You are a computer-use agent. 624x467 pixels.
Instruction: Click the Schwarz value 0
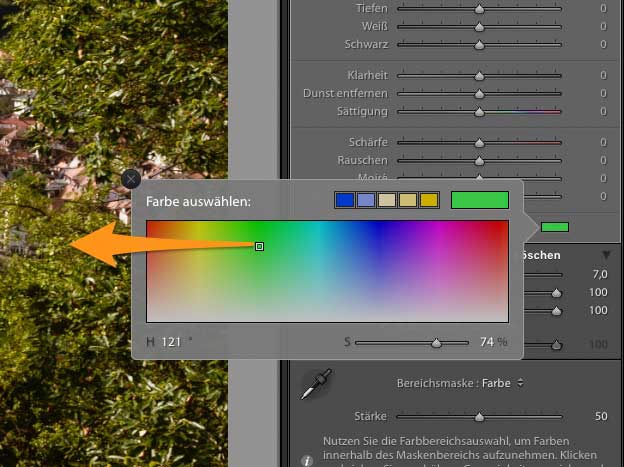[603, 44]
